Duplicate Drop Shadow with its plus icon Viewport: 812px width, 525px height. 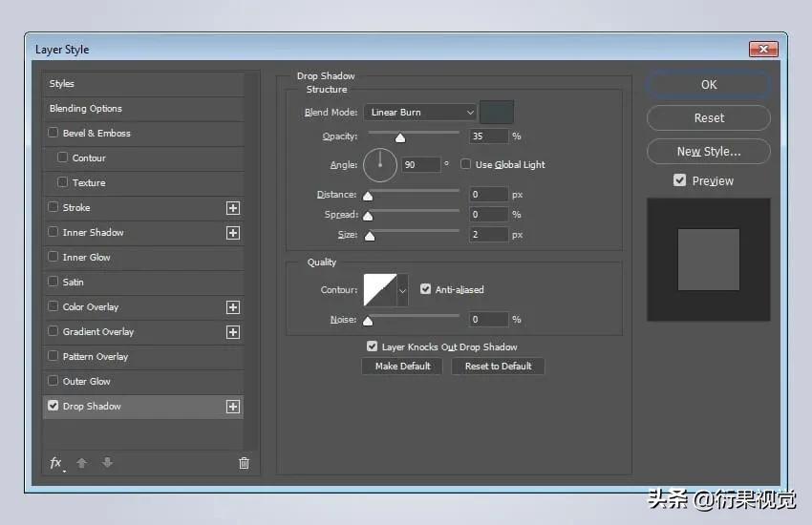[x=233, y=407]
